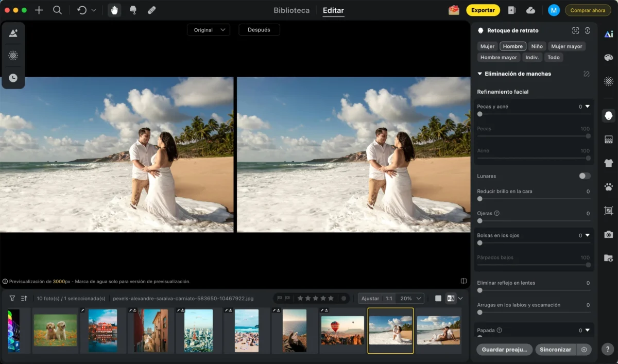Collapse the Eliminación de manchas section
Screen dimensions: 618x364
click(x=480, y=74)
